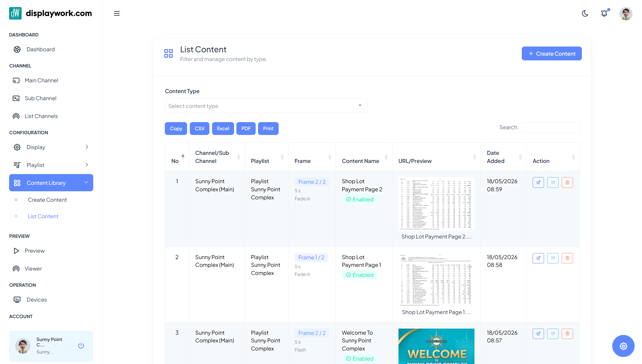Select Create Content submenu item
Viewport: 642px width, 364px height.
[47, 200]
